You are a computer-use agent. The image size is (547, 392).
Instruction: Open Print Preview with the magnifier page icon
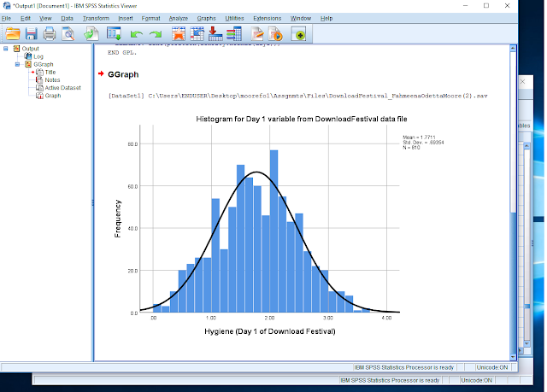(x=68, y=34)
